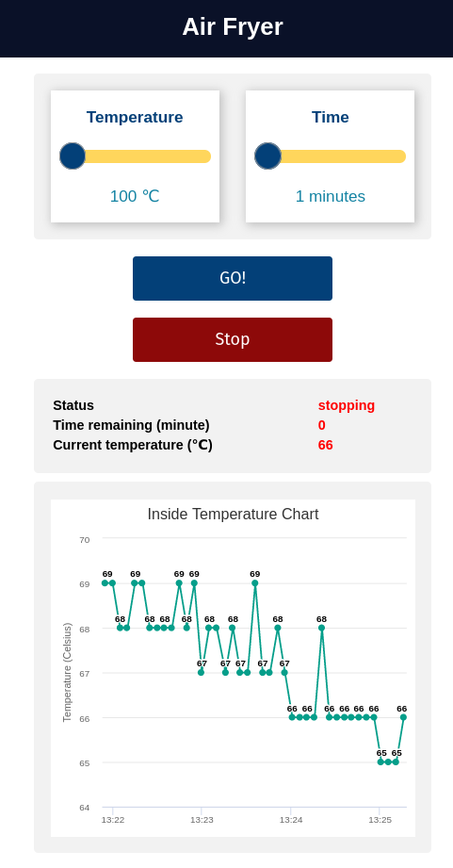Click the 13:23 x-axis time label

[x=202, y=820]
